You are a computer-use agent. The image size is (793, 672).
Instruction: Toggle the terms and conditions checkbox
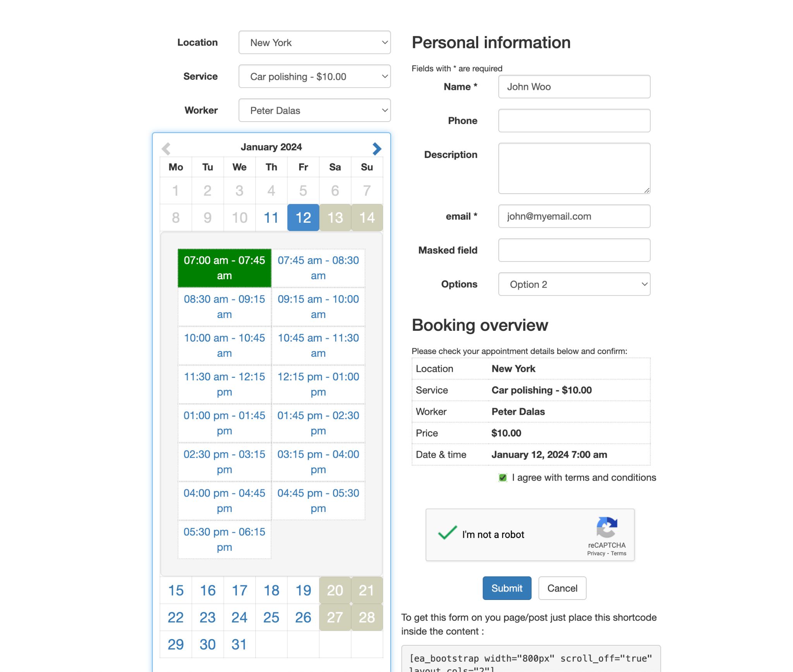point(503,477)
